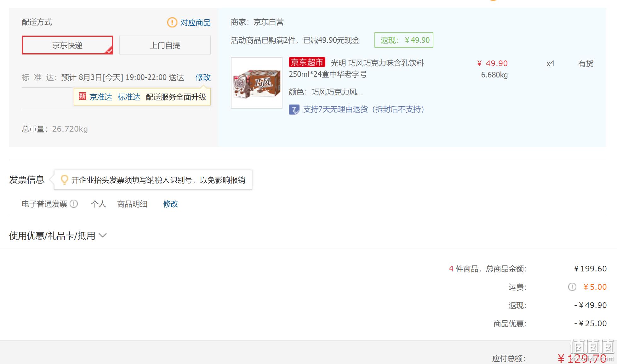Click the orange warning icon beside 对应商品

tap(172, 22)
